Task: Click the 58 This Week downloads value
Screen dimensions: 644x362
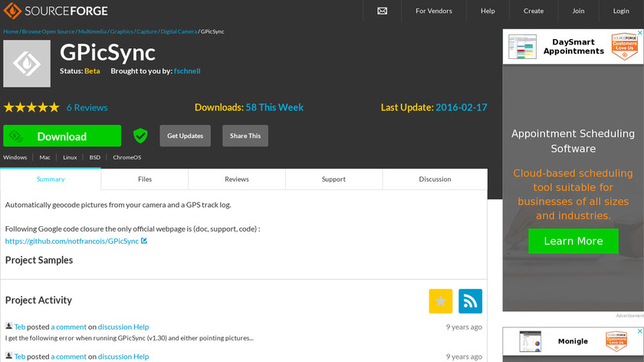Action: (274, 107)
